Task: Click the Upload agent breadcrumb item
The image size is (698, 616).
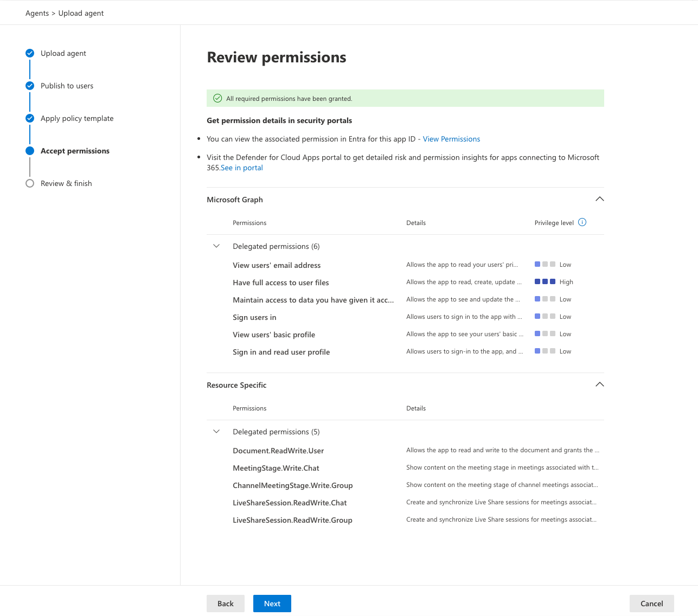Action: (81, 13)
